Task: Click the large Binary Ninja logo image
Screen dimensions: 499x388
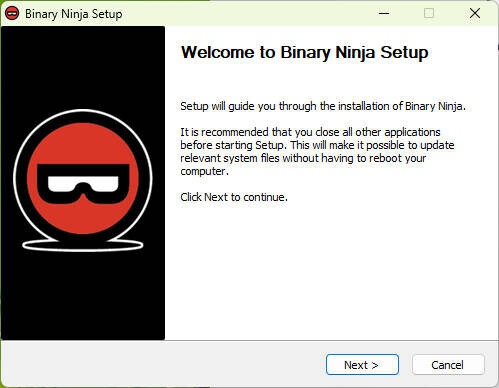Action: tap(83, 180)
